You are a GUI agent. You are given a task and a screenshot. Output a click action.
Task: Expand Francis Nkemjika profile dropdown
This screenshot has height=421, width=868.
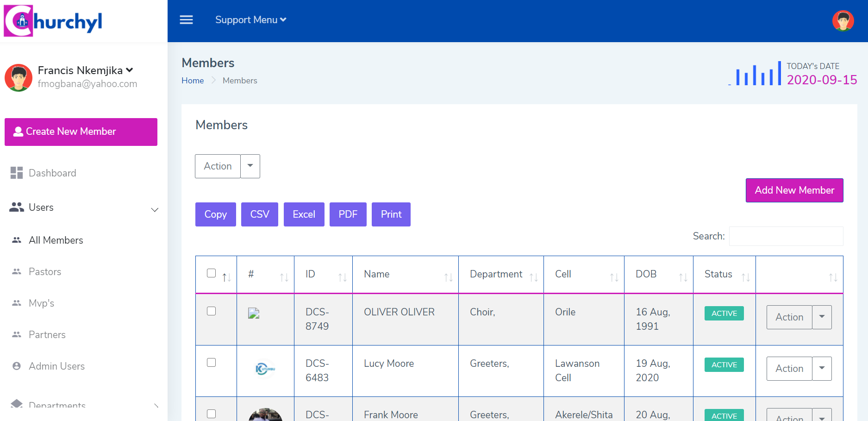pos(130,70)
